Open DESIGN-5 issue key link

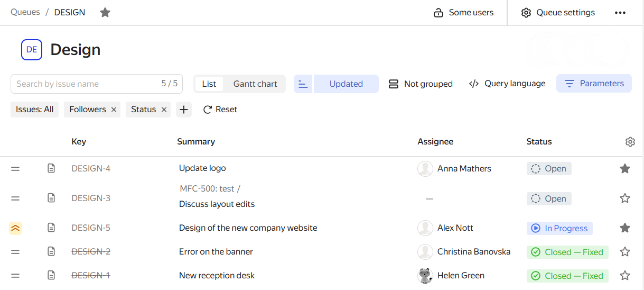pyautogui.click(x=91, y=228)
